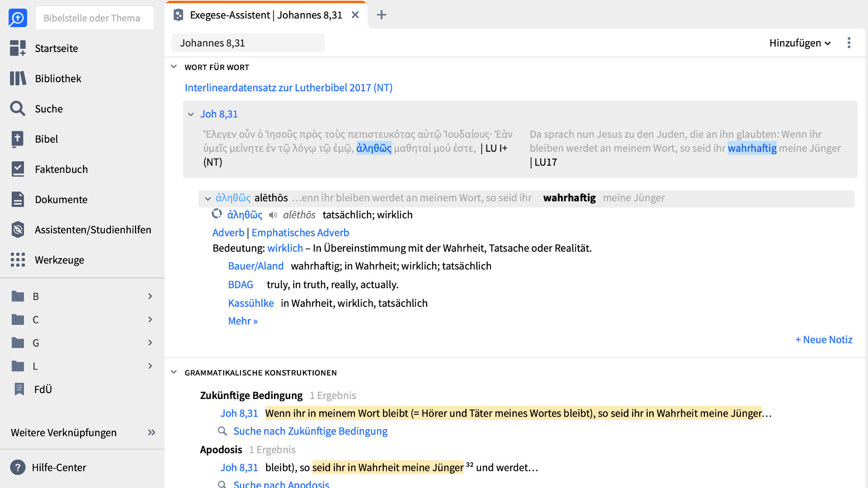Image resolution: width=868 pixels, height=488 pixels.
Task: Open the Werkzeuge grid icon
Action: pos(18,260)
